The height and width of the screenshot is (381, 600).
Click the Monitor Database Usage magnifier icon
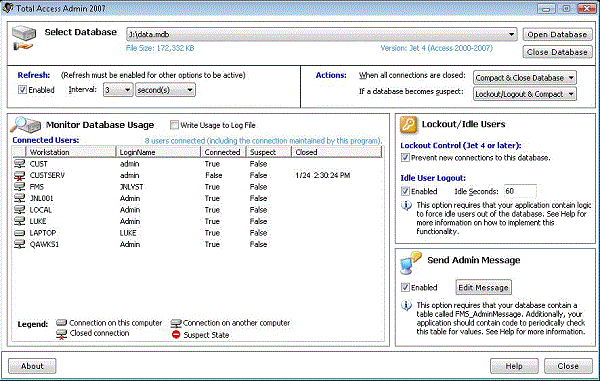25,124
